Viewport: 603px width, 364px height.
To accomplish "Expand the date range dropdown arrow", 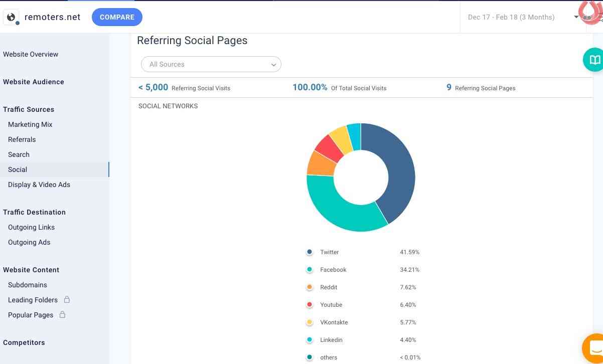I will coord(576,17).
